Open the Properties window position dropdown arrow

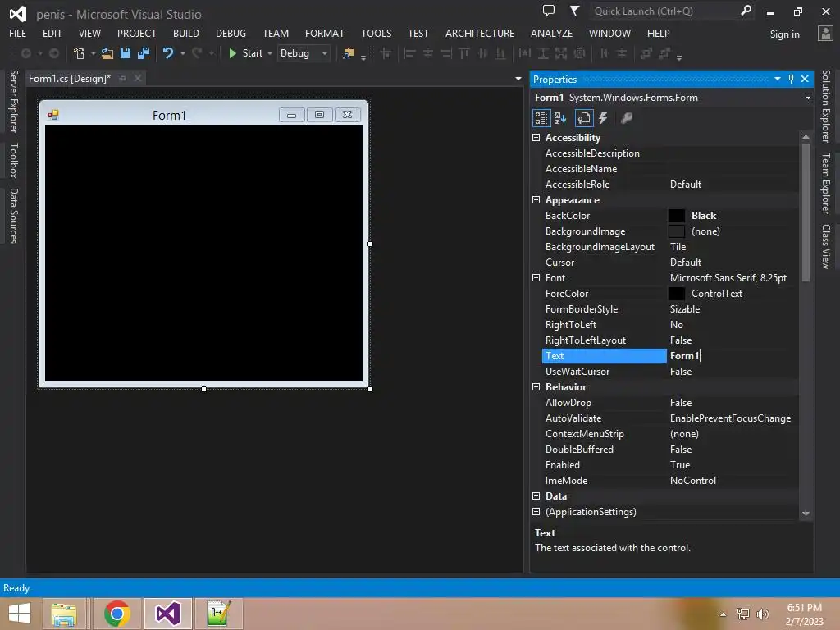778,79
